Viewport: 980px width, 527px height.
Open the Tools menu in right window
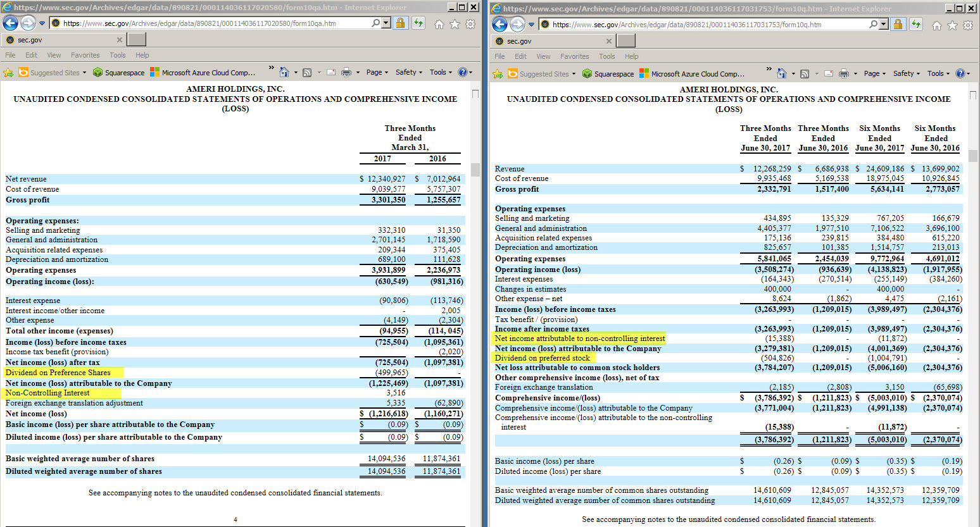(x=607, y=56)
